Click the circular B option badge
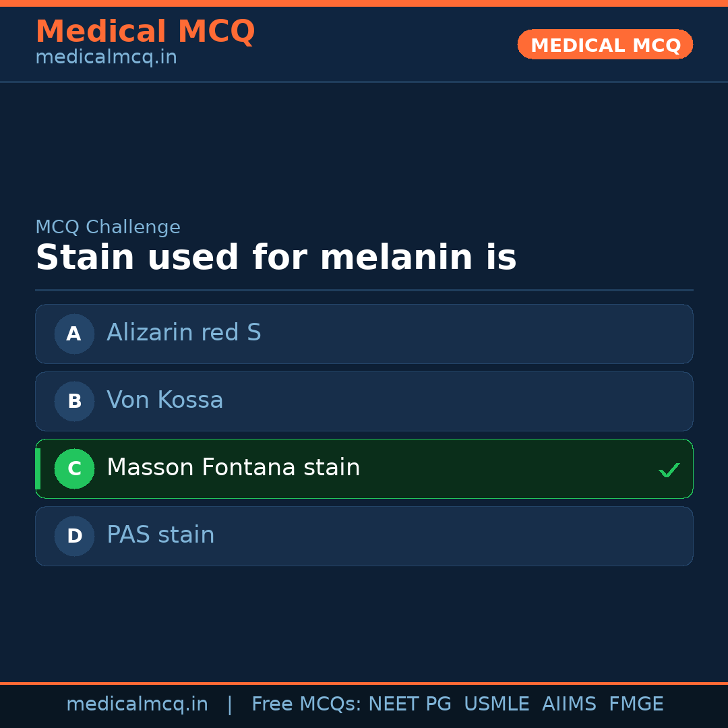This screenshot has height=728, width=728. pyautogui.click(x=74, y=401)
